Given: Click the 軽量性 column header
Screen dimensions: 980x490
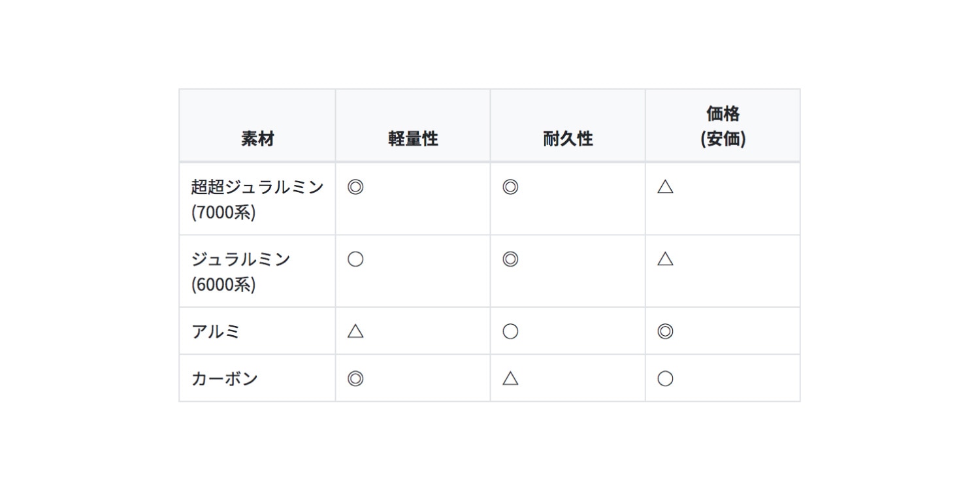Looking at the screenshot, I should pos(413,139).
